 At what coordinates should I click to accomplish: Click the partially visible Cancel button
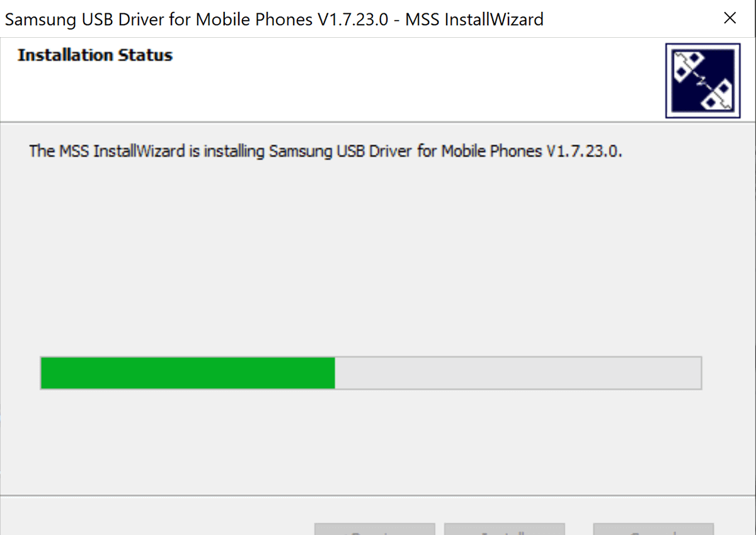click(653, 529)
